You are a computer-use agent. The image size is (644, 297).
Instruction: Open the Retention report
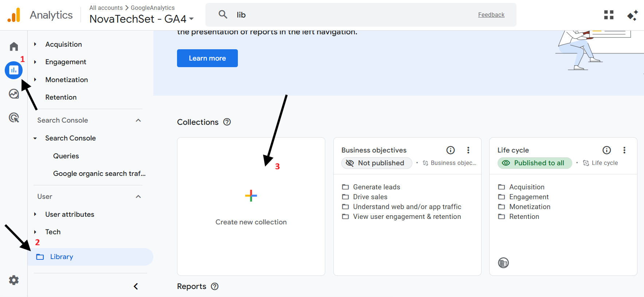pyautogui.click(x=61, y=97)
